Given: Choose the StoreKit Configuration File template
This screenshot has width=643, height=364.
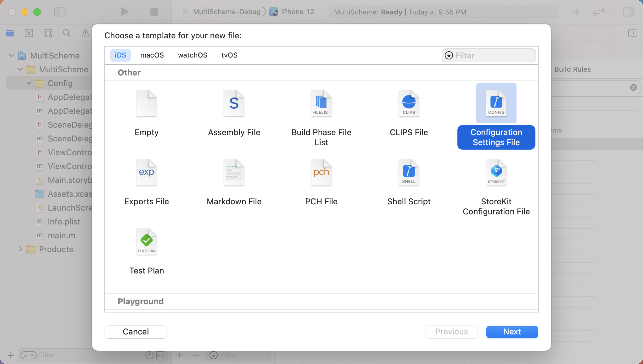Looking at the screenshot, I should pyautogui.click(x=496, y=173).
